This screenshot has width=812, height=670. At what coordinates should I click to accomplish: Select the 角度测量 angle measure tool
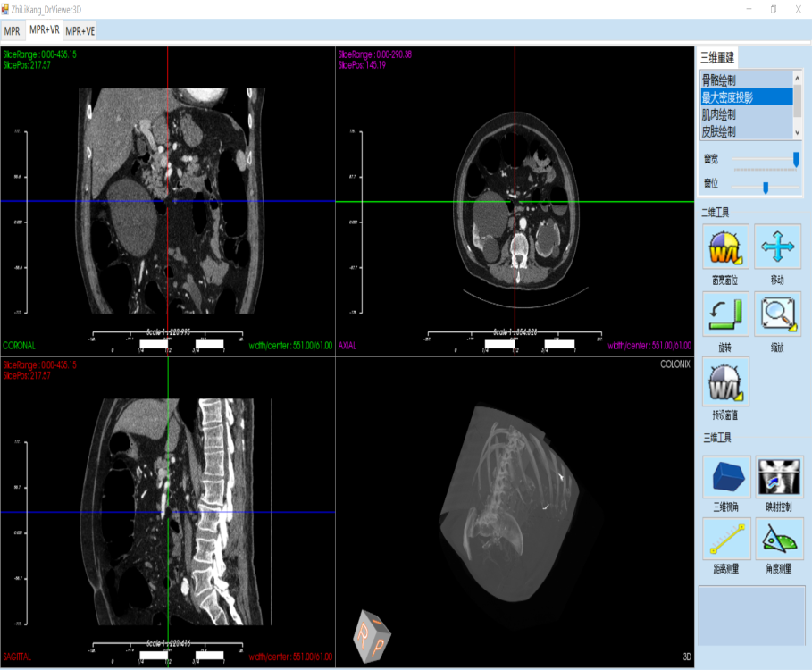click(x=779, y=539)
